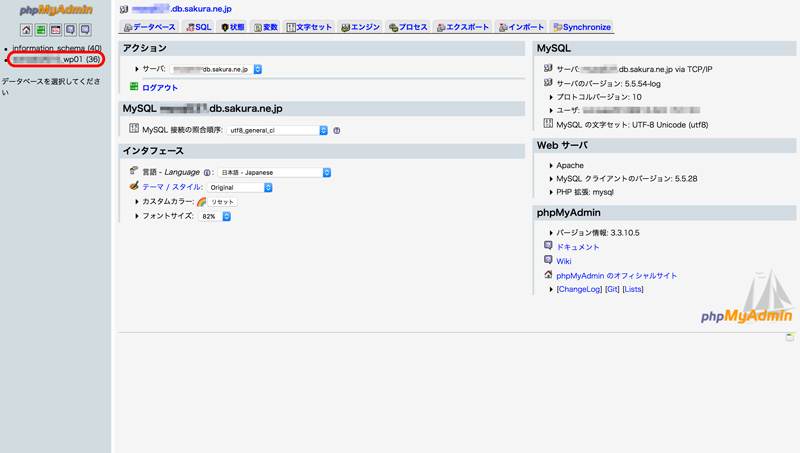This screenshot has height=453, width=800.
Task: Click the ログアウト logout link
Action: tap(160, 88)
